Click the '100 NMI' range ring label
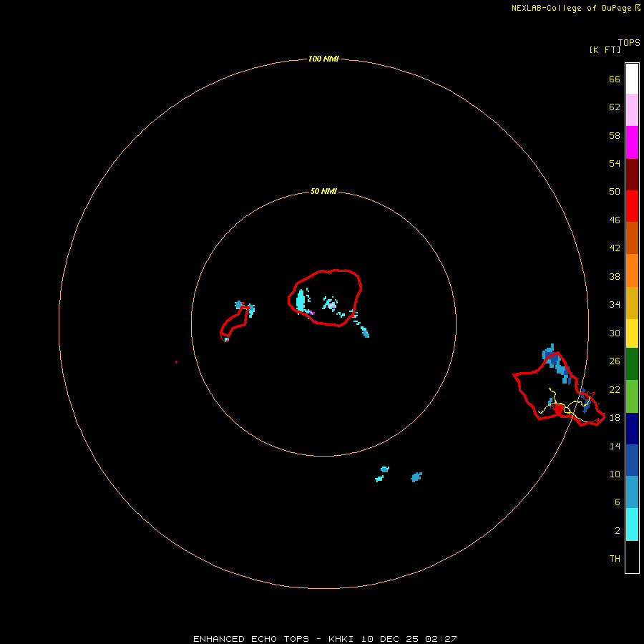The height and width of the screenshot is (644, 644). pyautogui.click(x=323, y=59)
